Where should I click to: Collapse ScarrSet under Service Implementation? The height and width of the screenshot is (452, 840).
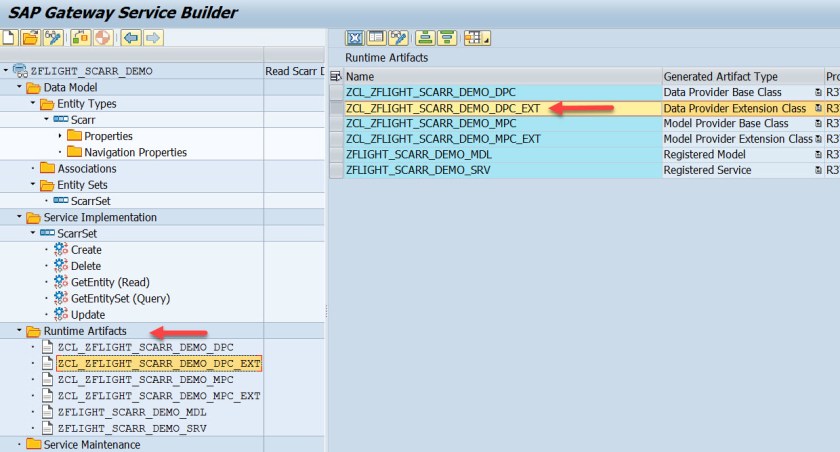click(x=33, y=233)
